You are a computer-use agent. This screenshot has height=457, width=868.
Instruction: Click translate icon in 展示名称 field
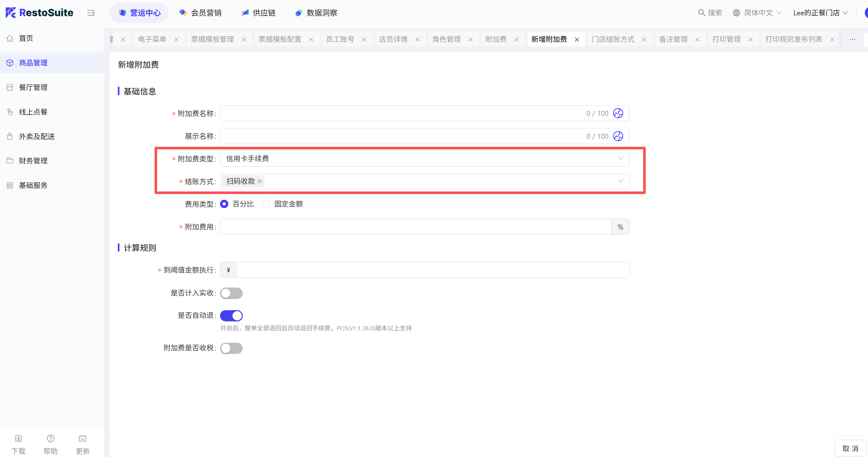[x=618, y=136]
